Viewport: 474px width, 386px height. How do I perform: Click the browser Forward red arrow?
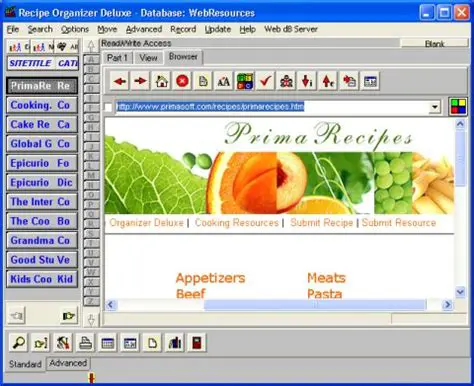coord(140,81)
